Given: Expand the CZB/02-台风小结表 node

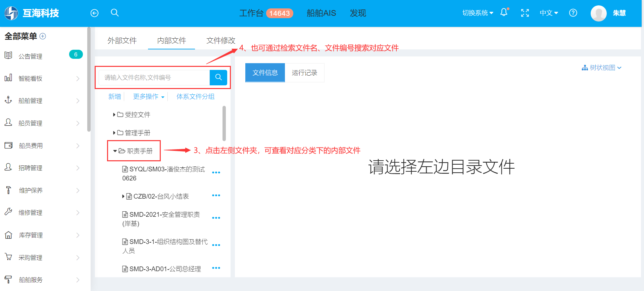Looking at the screenshot, I should [x=123, y=196].
